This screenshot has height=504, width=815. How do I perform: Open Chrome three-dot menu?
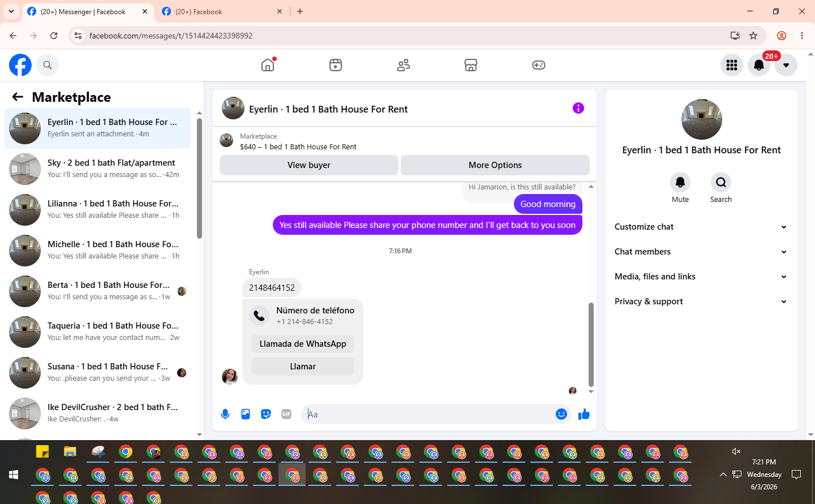[x=802, y=36]
